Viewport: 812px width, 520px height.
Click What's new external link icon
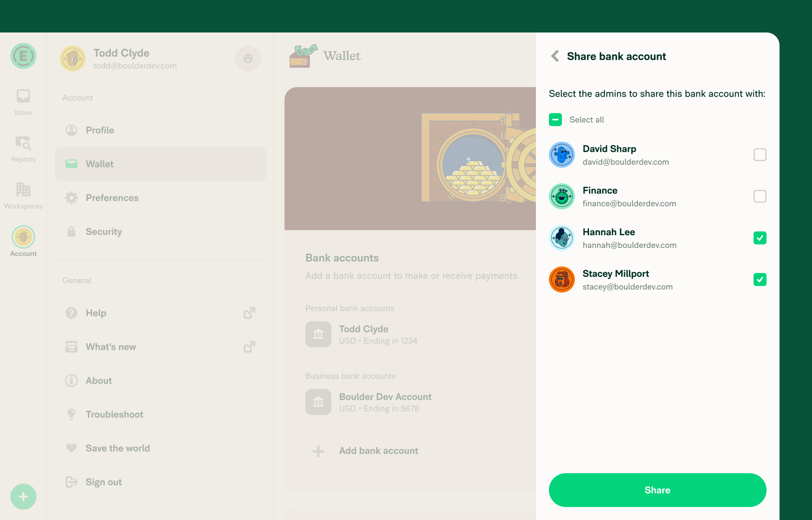(x=249, y=347)
